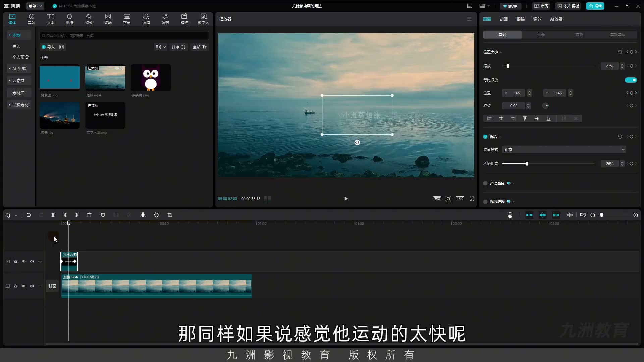Start voiceover recording with microphone icon
Viewport: 644px width, 362px height.
pyautogui.click(x=510, y=215)
